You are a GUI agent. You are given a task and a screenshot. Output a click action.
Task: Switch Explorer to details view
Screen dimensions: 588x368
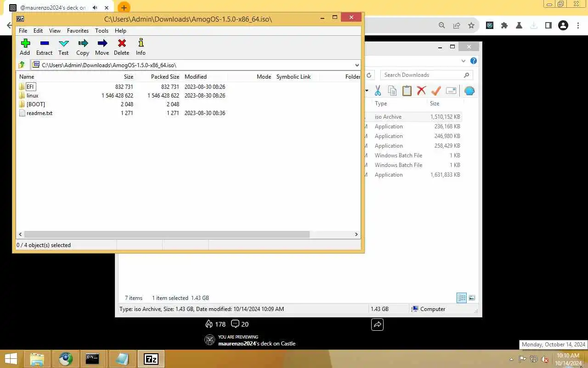point(462,298)
